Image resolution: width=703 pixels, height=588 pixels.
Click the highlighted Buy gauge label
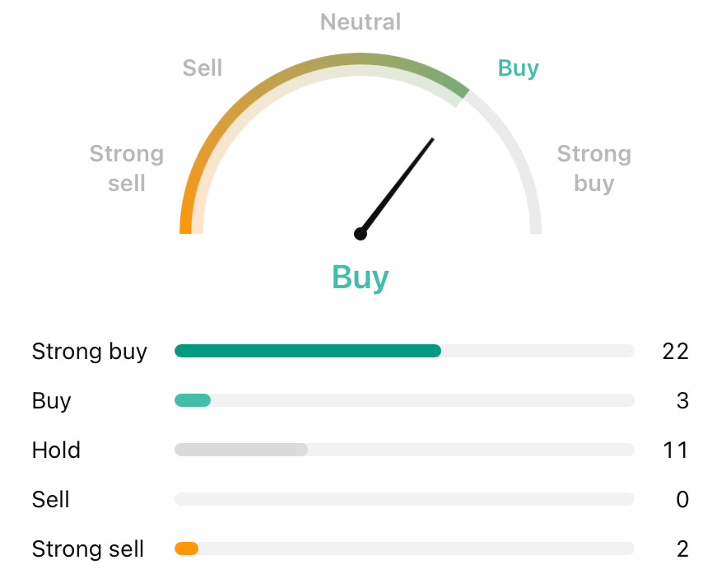coord(518,68)
